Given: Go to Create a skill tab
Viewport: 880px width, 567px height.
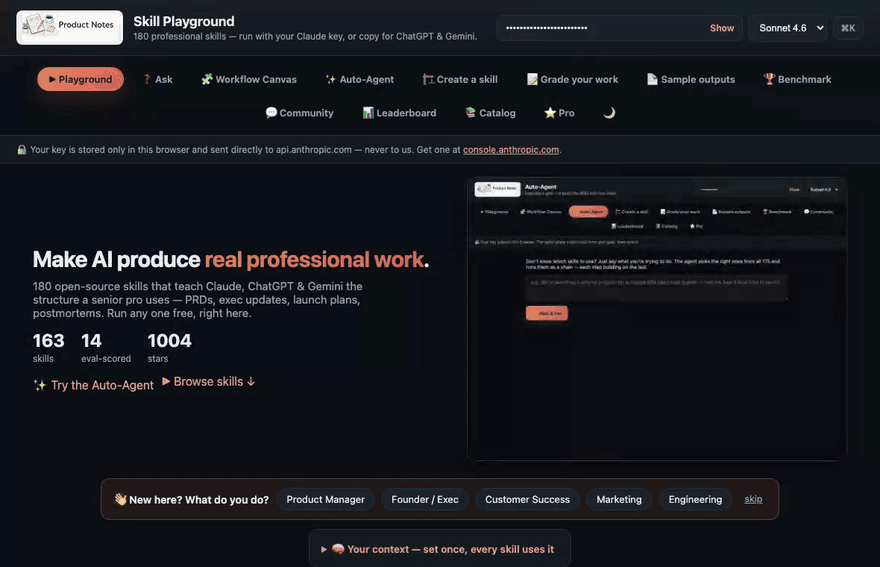Looking at the screenshot, I should [x=460, y=79].
